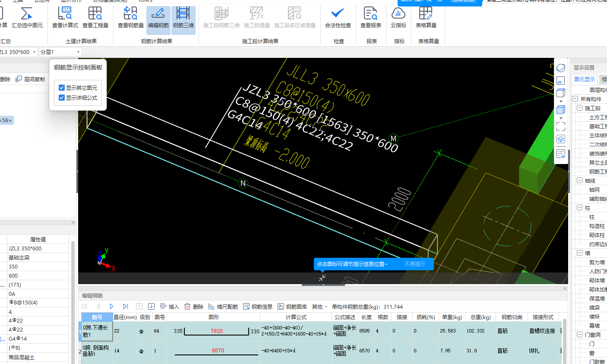Switch to 2D view icon
Image resolution: width=607 pixels, height=364 pixels.
coord(560,81)
